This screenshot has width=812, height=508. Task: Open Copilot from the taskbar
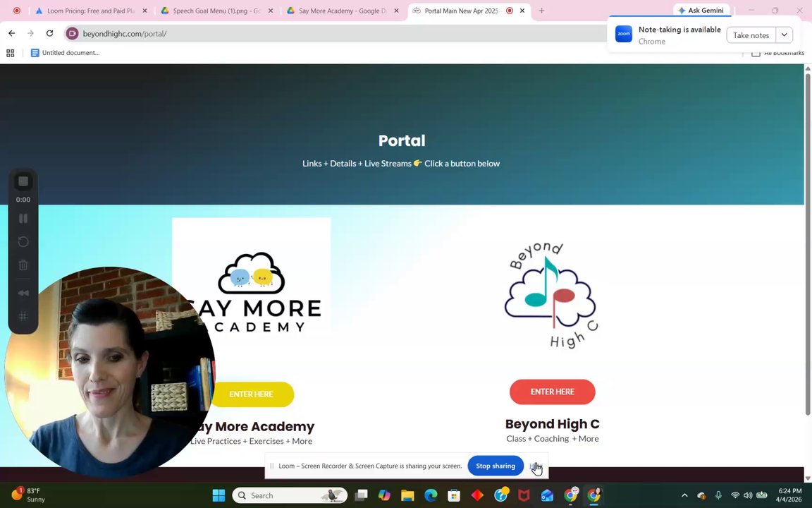pyautogui.click(x=384, y=495)
